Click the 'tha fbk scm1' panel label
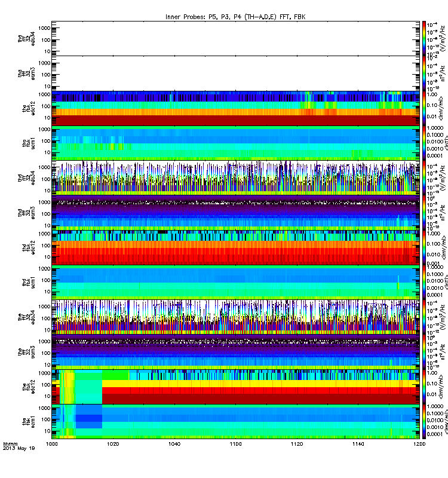 (x=29, y=143)
